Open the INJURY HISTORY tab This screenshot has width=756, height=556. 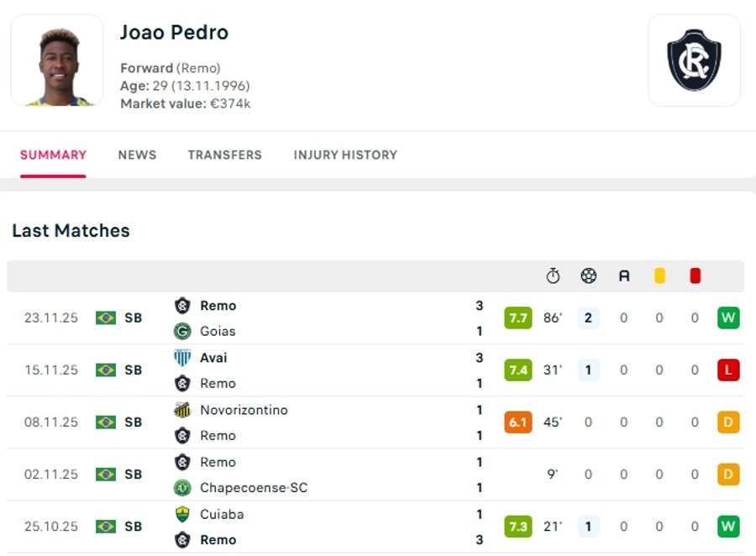coord(344,155)
